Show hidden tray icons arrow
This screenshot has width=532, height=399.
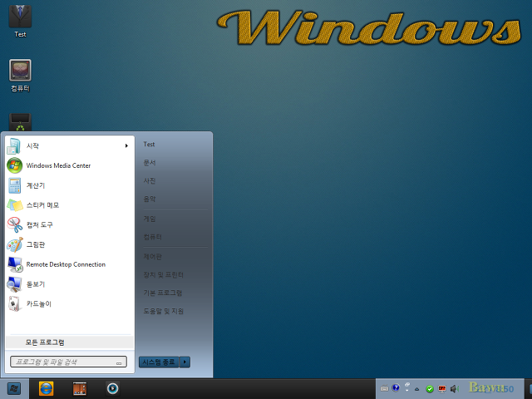[417, 389]
